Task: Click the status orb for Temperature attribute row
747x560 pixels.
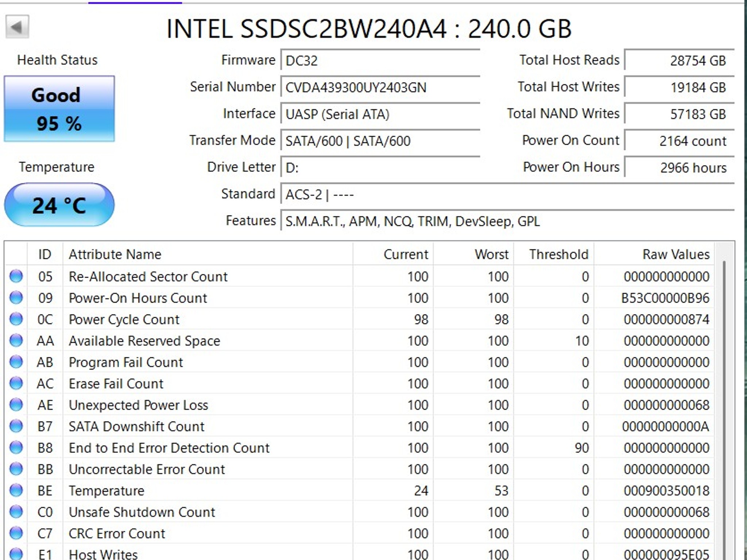Action: (16, 490)
